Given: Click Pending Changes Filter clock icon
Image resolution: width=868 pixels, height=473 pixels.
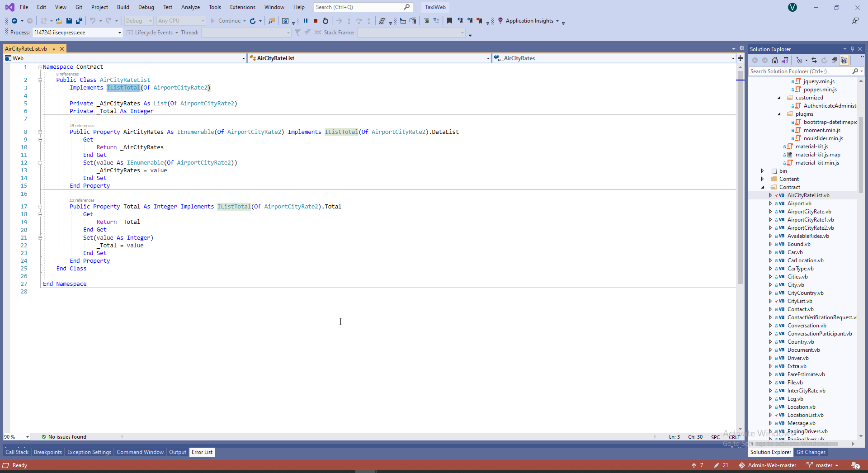Looking at the screenshot, I should click(x=799, y=60).
